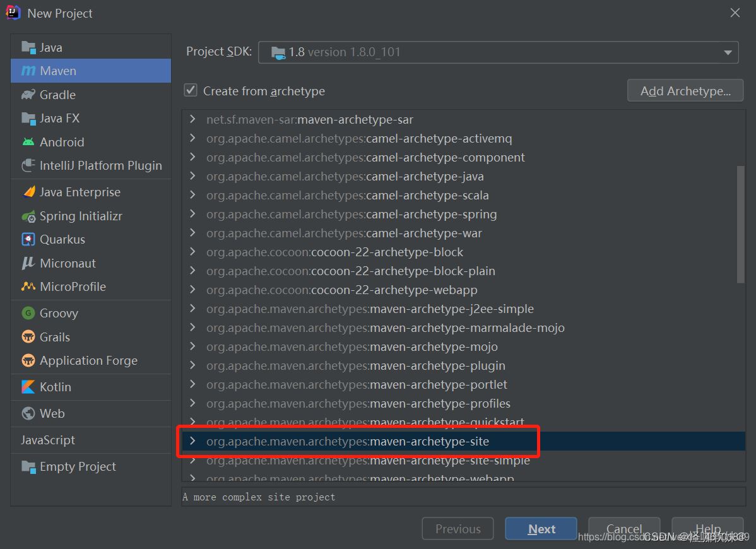Click the Spring Initializr leaf icon

click(x=28, y=216)
